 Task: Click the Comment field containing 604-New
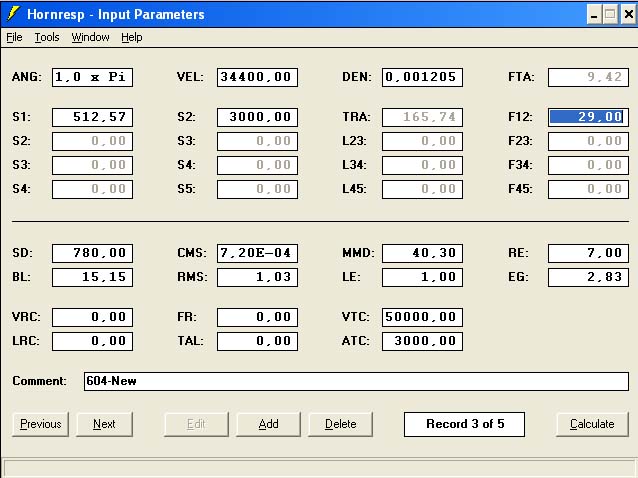coord(356,381)
